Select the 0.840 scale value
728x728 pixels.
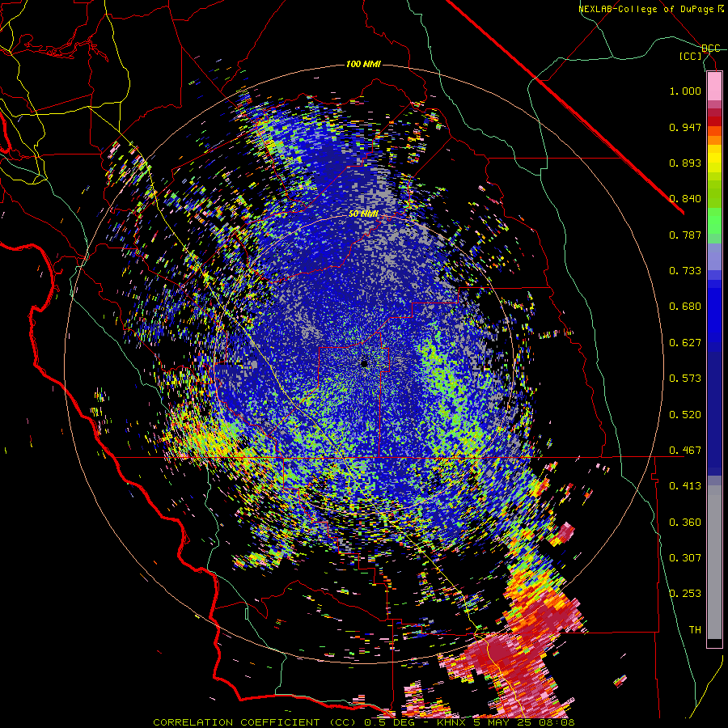pyautogui.click(x=685, y=199)
